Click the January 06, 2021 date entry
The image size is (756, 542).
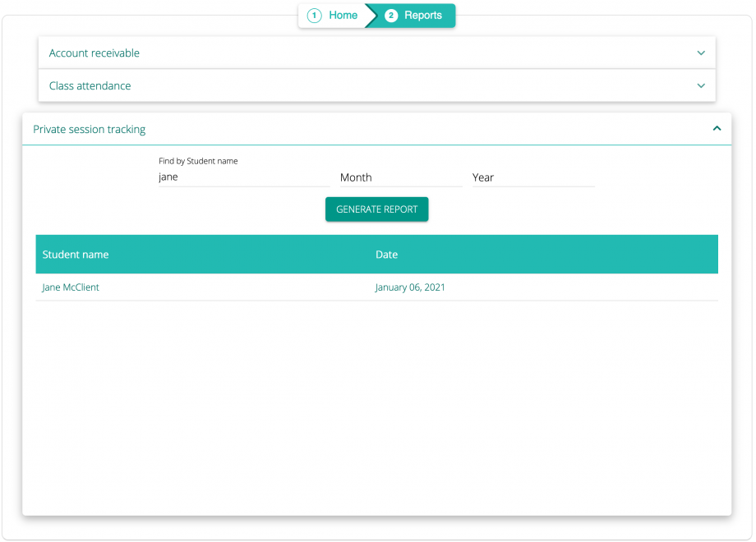(409, 287)
